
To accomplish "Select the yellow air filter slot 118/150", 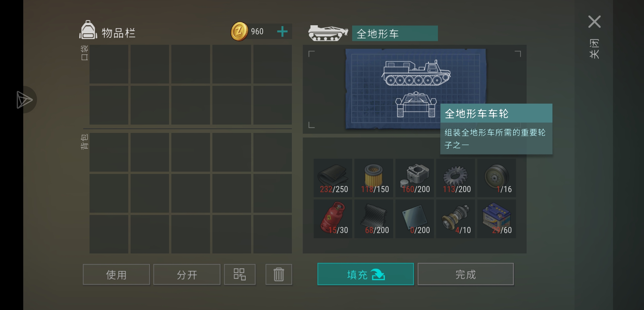I will (374, 178).
